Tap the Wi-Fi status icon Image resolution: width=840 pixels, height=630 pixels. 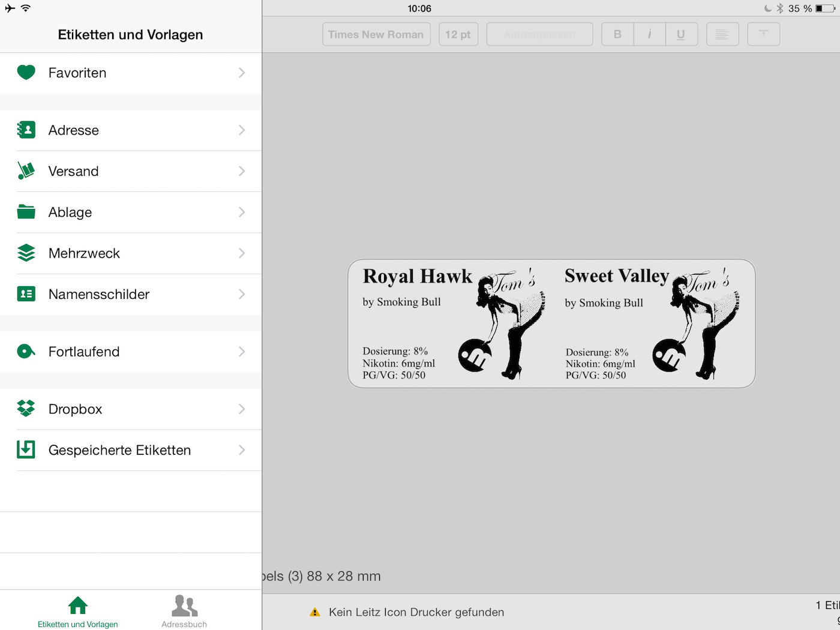pos(25,8)
